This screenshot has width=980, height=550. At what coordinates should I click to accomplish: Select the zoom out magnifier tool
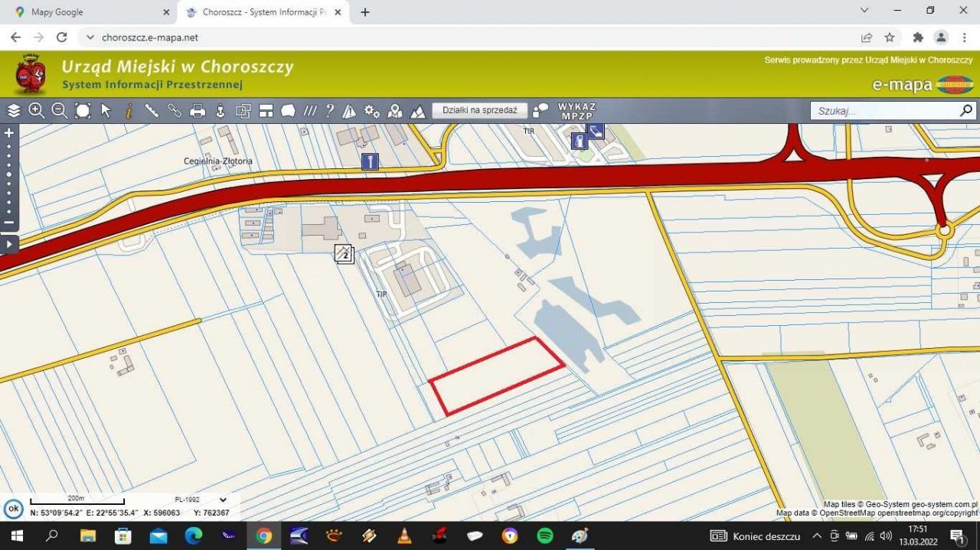pos(59,111)
